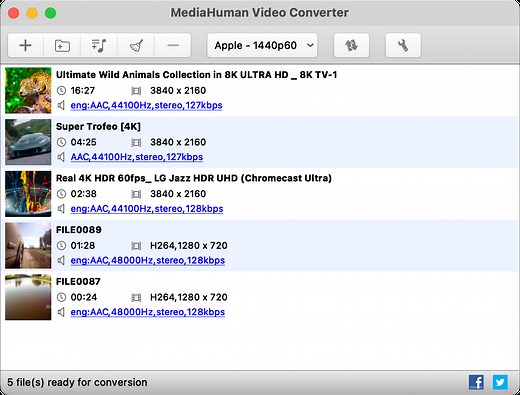Select the LG Jazz HDR paint thumbnail
The width and height of the screenshot is (520, 395).
click(28, 194)
